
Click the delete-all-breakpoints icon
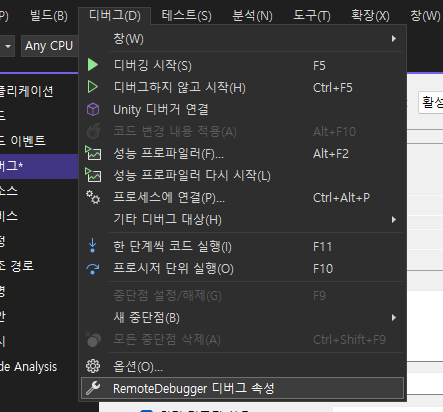coord(93,339)
